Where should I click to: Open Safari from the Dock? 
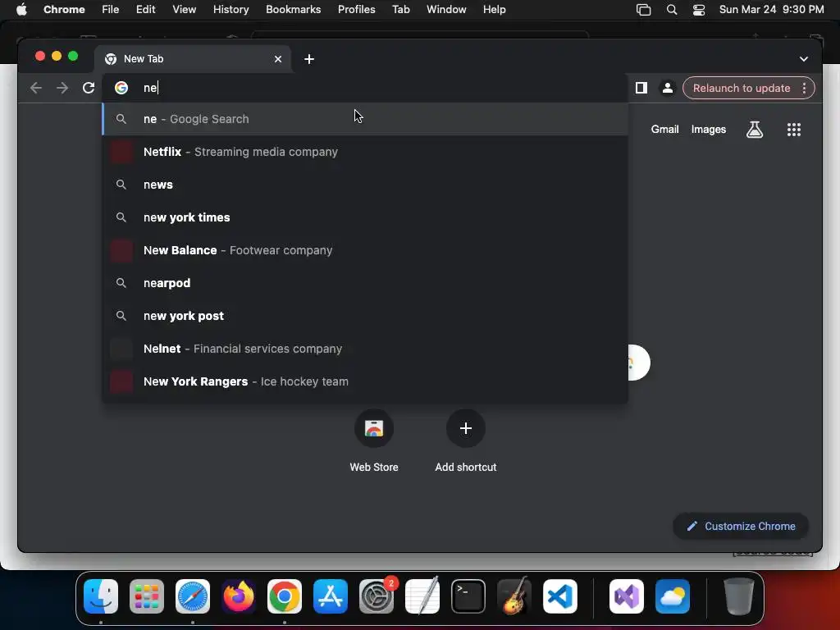coord(193,596)
